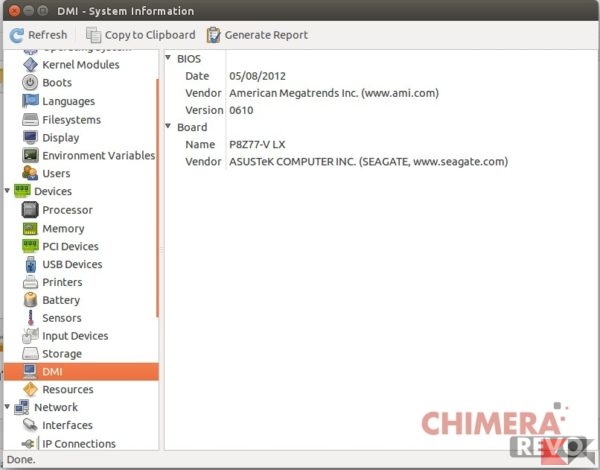Open the Resources entry
Viewport: 600px width, 470px height.
(x=68, y=390)
